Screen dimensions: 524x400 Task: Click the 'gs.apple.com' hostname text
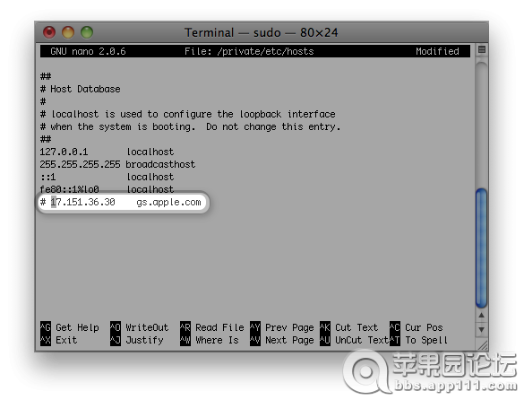pos(169,202)
